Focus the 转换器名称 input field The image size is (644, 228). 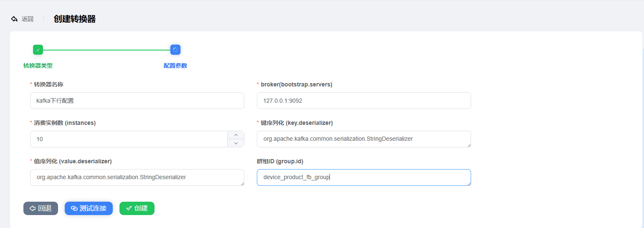tap(137, 101)
